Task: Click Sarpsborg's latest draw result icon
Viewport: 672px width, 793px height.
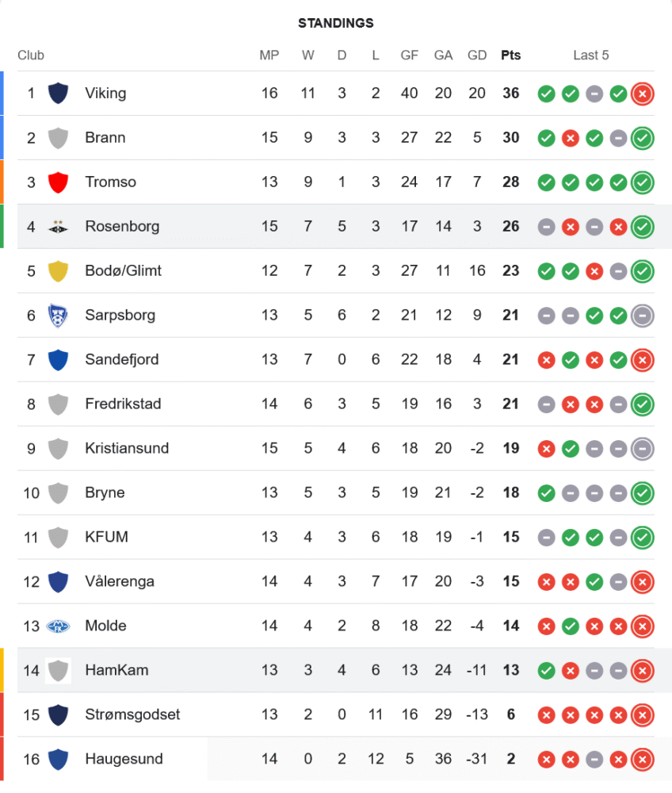Action: pyautogui.click(x=643, y=316)
